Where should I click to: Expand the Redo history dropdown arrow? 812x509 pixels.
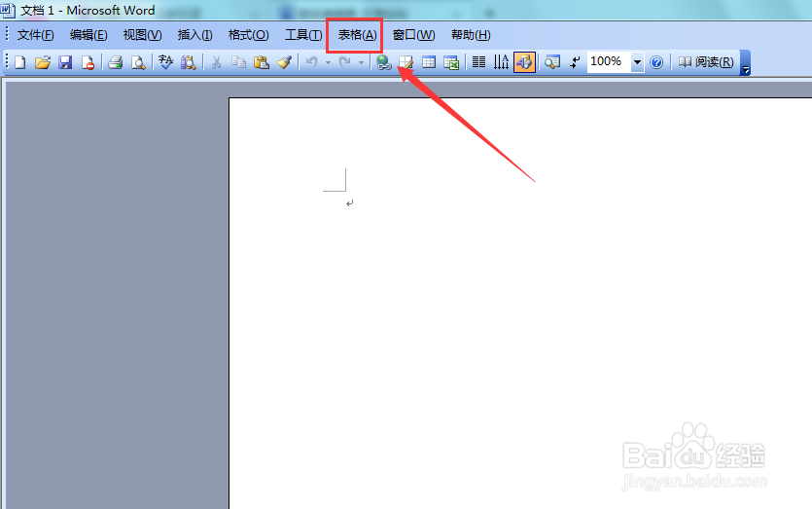point(361,62)
